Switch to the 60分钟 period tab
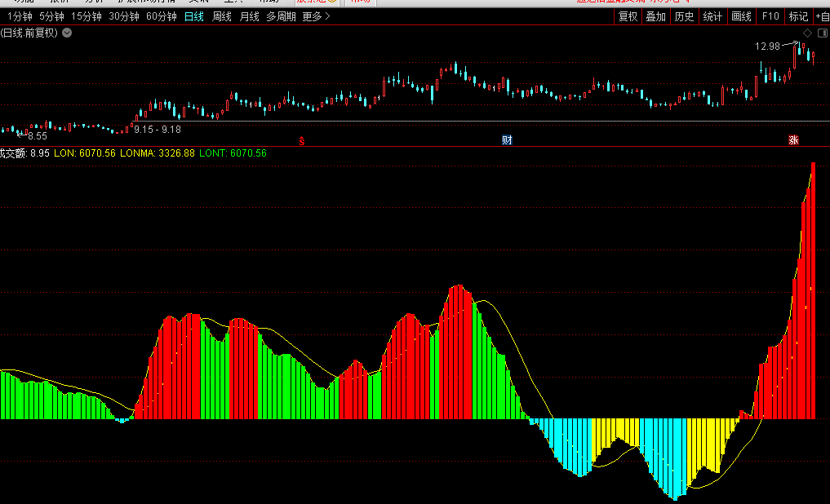Viewport: 830px width, 504px height. tap(162, 16)
